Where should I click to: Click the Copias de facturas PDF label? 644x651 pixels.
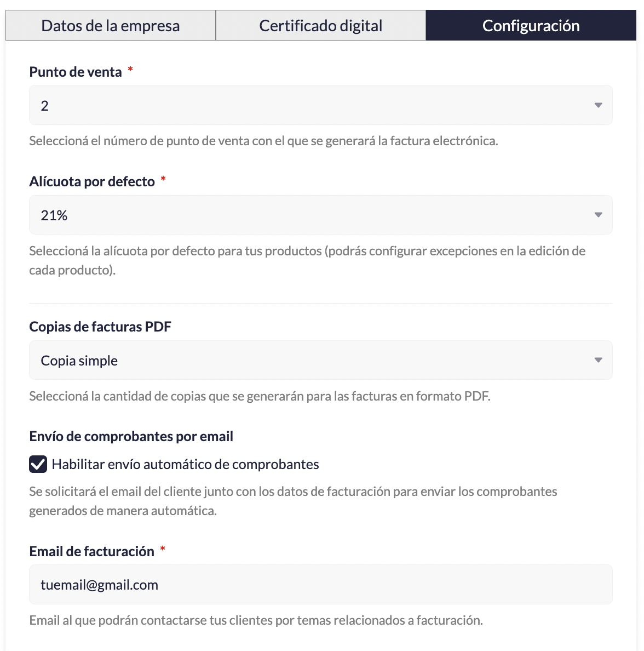click(x=100, y=327)
